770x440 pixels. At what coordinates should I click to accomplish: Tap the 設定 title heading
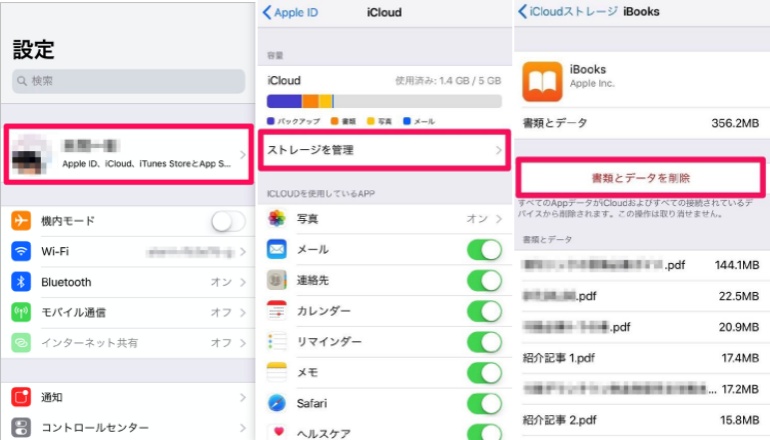[x=33, y=50]
